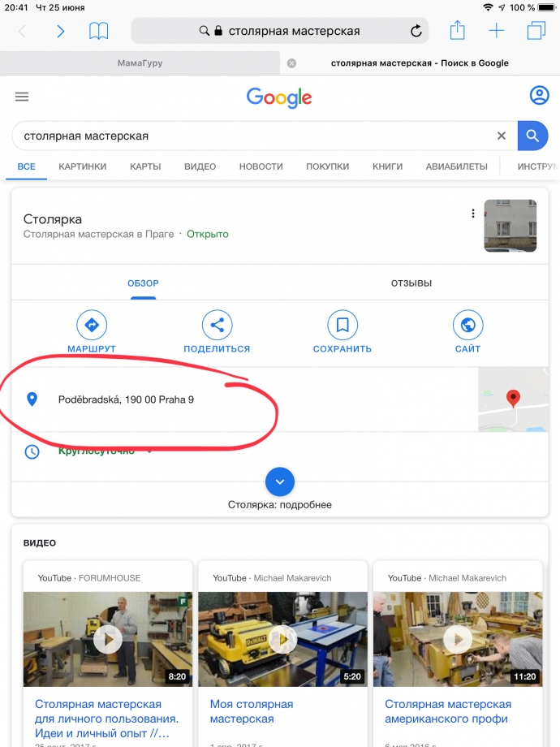
Task: Expand the Круглосуточно opening hours
Action: click(x=149, y=451)
